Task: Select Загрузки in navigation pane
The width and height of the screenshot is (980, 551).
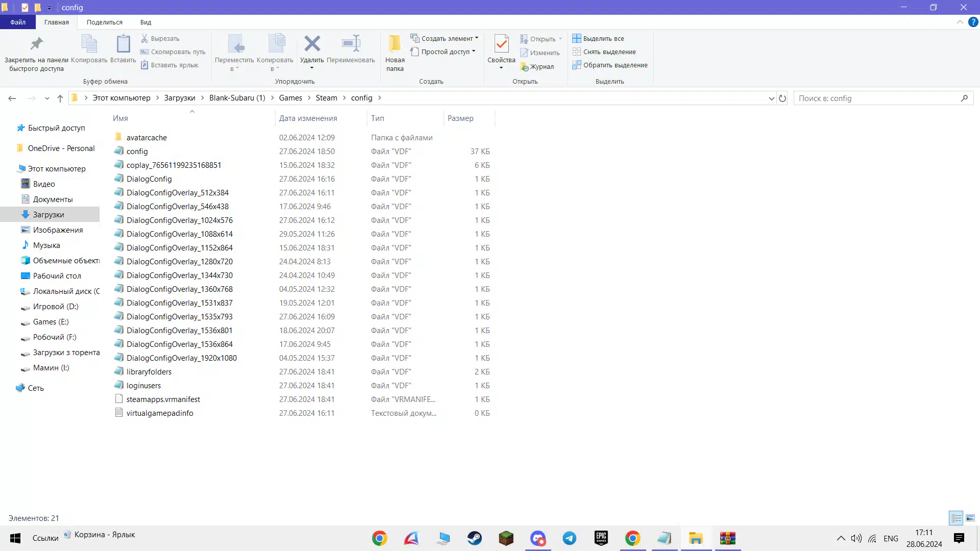Action: [48, 214]
